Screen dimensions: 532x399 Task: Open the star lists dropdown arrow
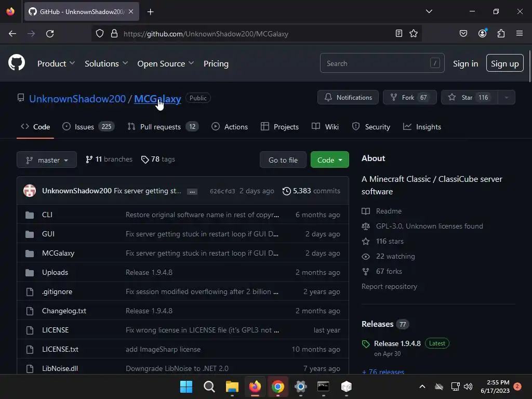pos(506,97)
